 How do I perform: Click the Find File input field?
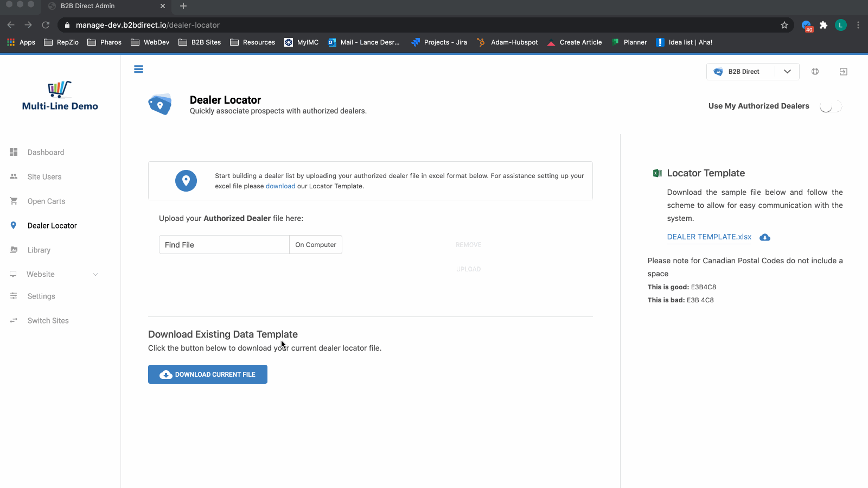pos(224,245)
